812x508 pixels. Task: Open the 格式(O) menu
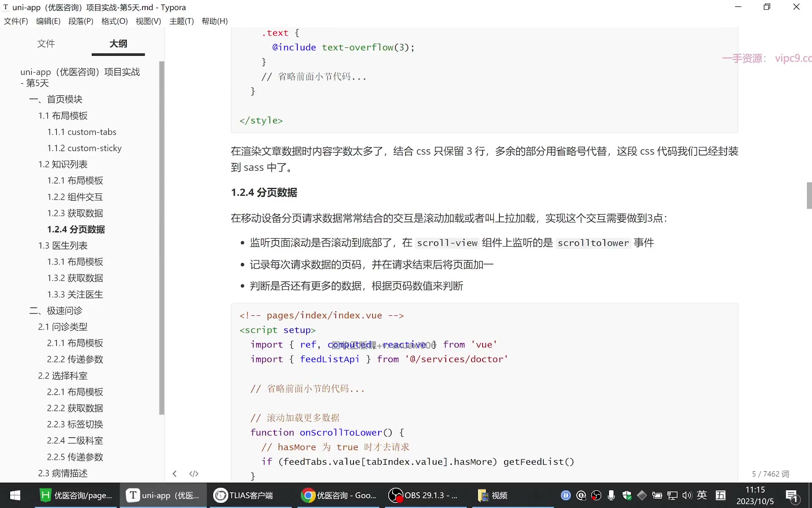click(115, 21)
